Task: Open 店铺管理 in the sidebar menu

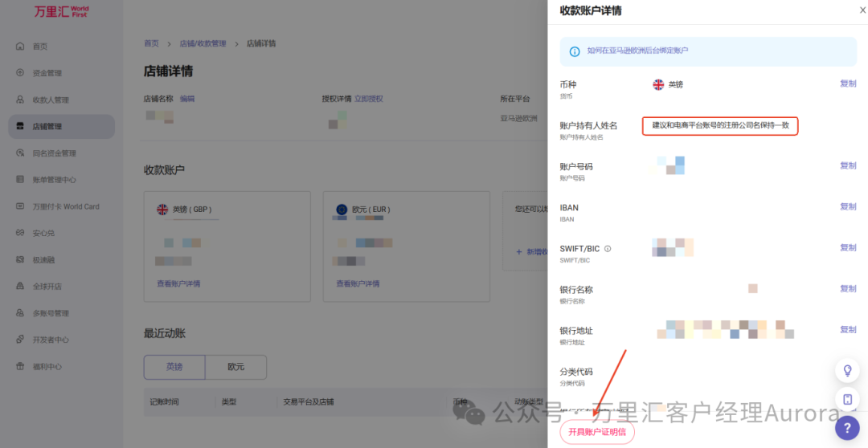Action: pyautogui.click(x=47, y=126)
